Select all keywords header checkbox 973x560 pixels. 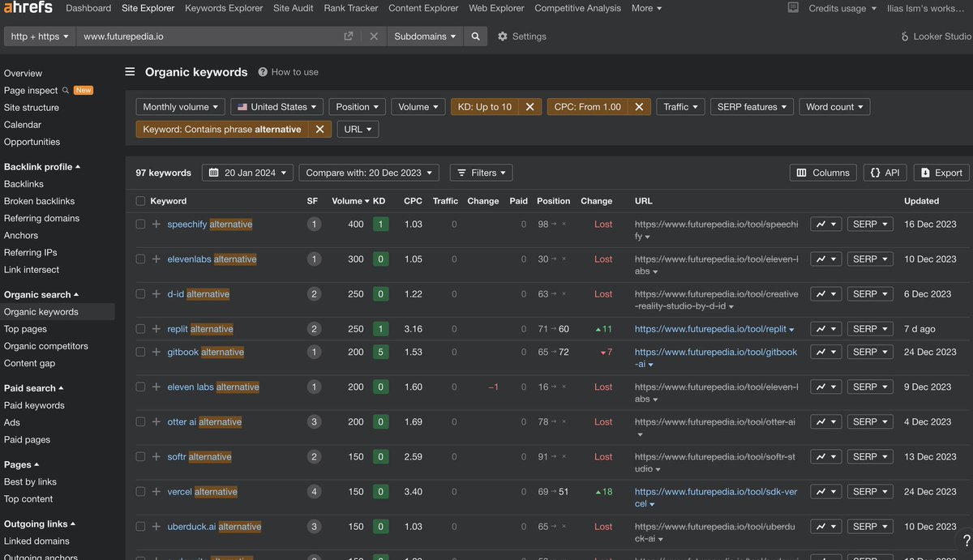tap(140, 201)
